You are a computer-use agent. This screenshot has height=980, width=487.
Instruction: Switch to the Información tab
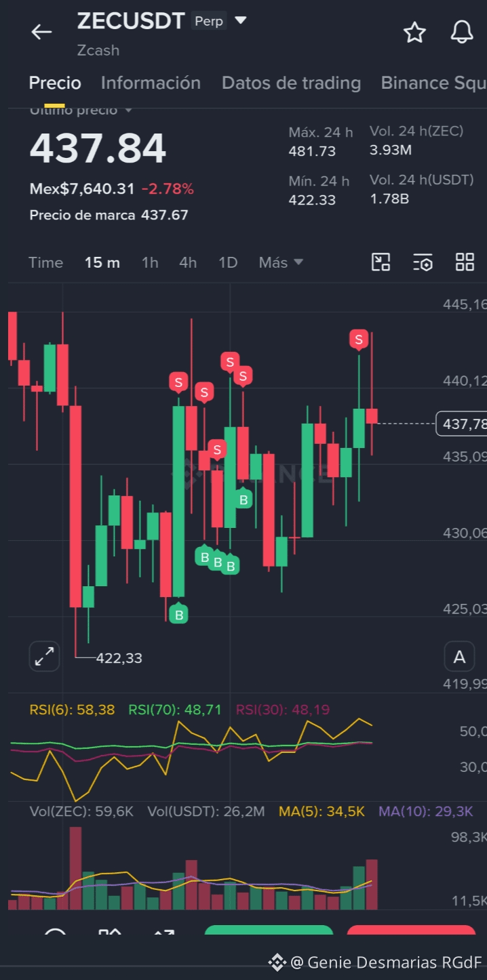coord(151,83)
